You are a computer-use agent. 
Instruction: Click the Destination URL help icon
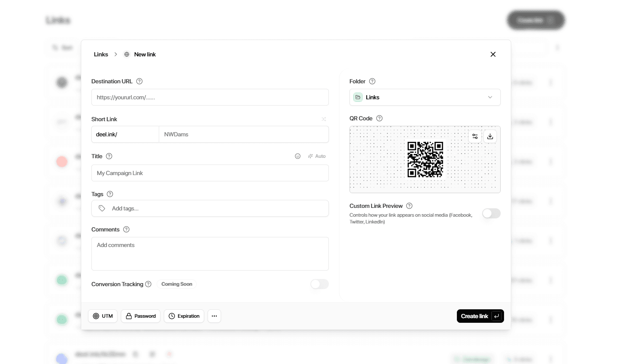[139, 81]
